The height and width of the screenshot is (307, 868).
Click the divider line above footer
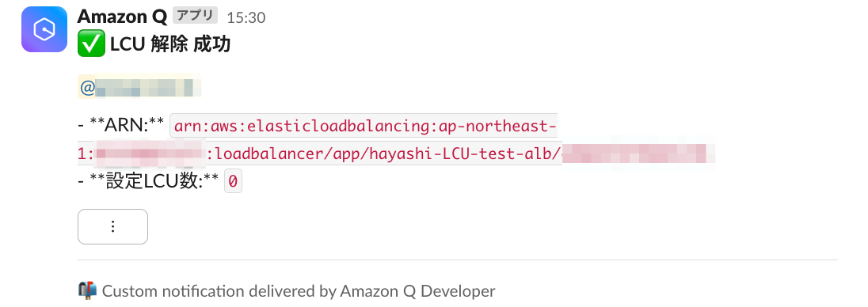(x=457, y=260)
